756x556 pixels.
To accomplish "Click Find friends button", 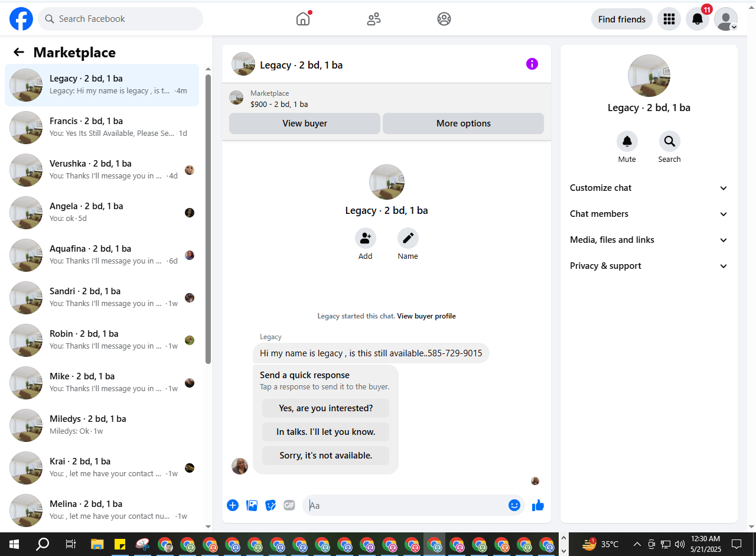I will 622,19.
